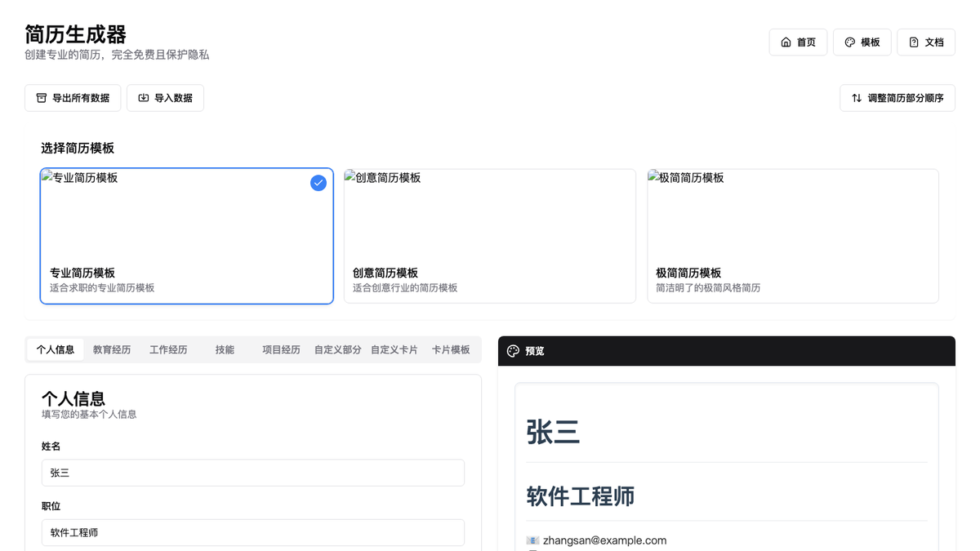This screenshot has height=551, width=980.
Task: Click the up-down arrows icon beside 调整简历部分顺序
Action: (857, 98)
